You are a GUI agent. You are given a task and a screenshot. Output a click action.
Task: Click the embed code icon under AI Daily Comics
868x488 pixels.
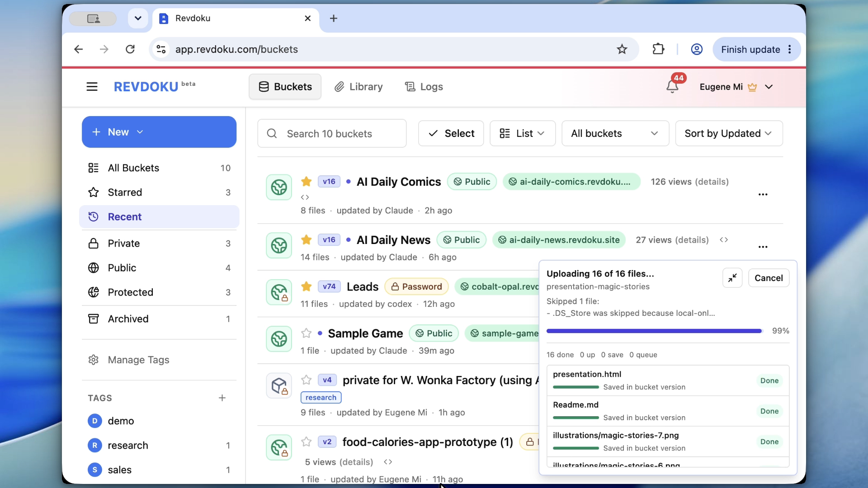(305, 197)
